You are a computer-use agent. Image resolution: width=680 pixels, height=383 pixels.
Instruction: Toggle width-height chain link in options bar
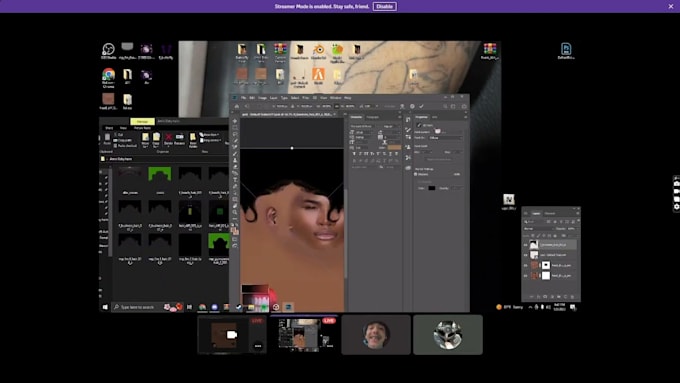click(337, 106)
